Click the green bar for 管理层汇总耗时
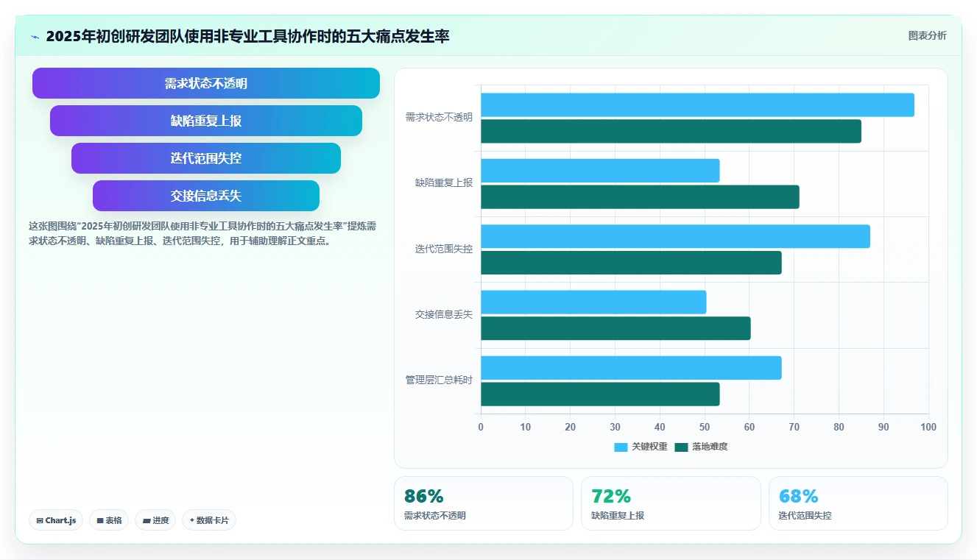The width and height of the screenshot is (977, 560). (600, 394)
